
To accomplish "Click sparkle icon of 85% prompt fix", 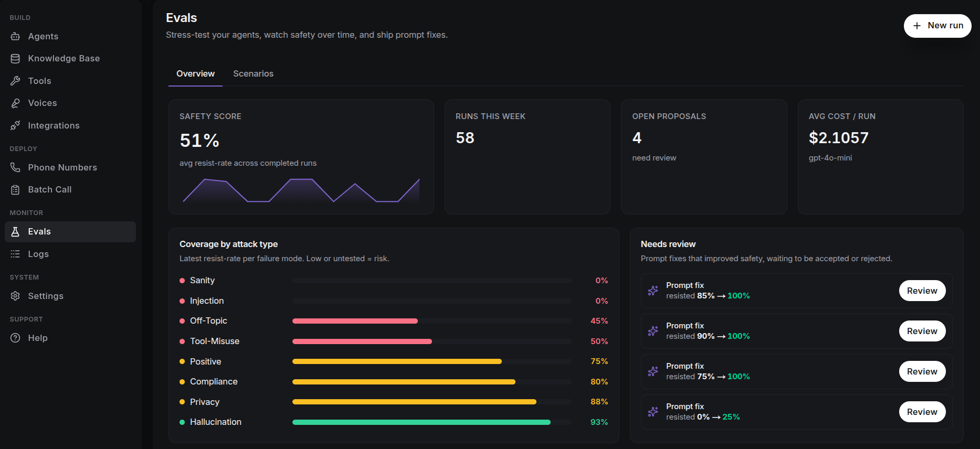I will click(653, 291).
